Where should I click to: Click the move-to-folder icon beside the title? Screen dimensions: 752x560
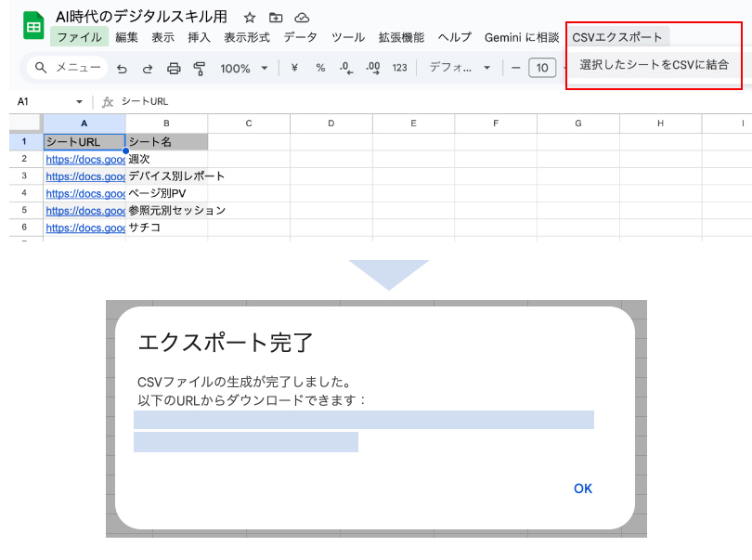point(276,18)
